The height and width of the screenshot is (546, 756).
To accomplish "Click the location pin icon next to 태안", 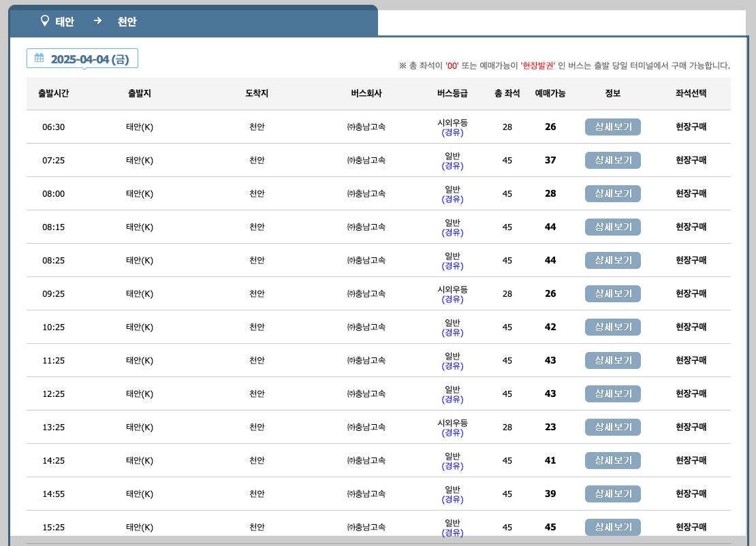I will coord(44,20).
